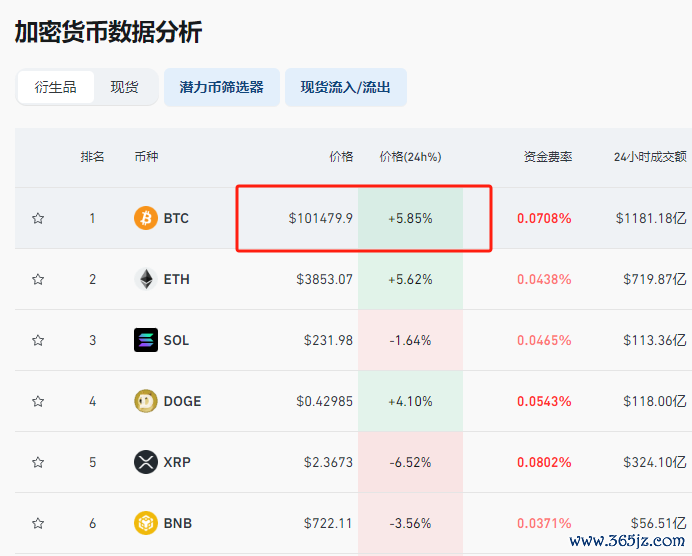Click funding rate 0.0438%

pos(544,279)
